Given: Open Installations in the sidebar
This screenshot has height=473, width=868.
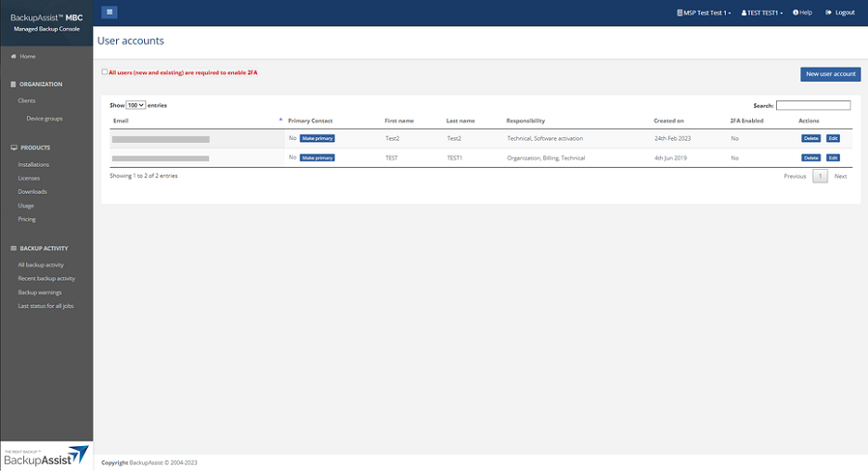Looking at the screenshot, I should coord(33,164).
